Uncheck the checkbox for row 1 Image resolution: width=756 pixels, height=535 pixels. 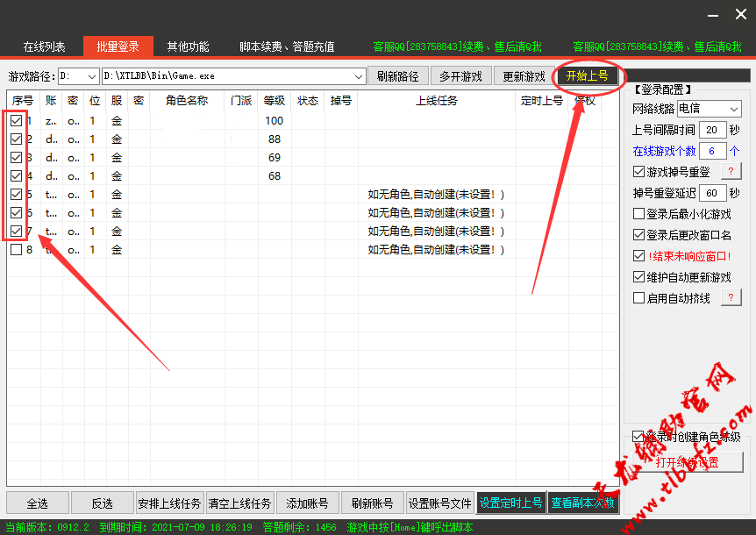(17, 121)
